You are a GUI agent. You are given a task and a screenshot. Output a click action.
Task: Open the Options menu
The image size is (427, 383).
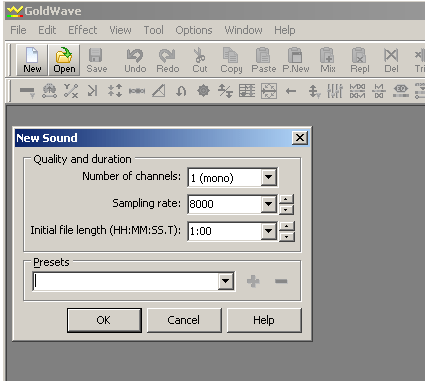tap(194, 30)
